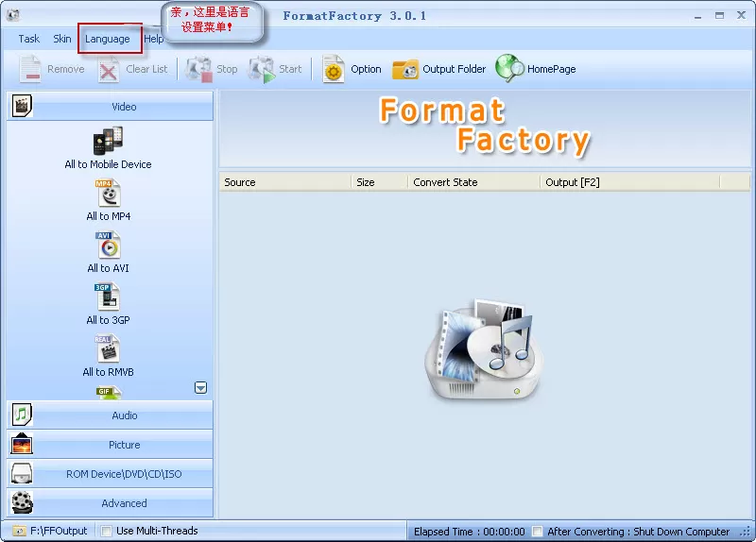
Task: Click the Advanced film reel icon
Action: pyautogui.click(x=22, y=502)
